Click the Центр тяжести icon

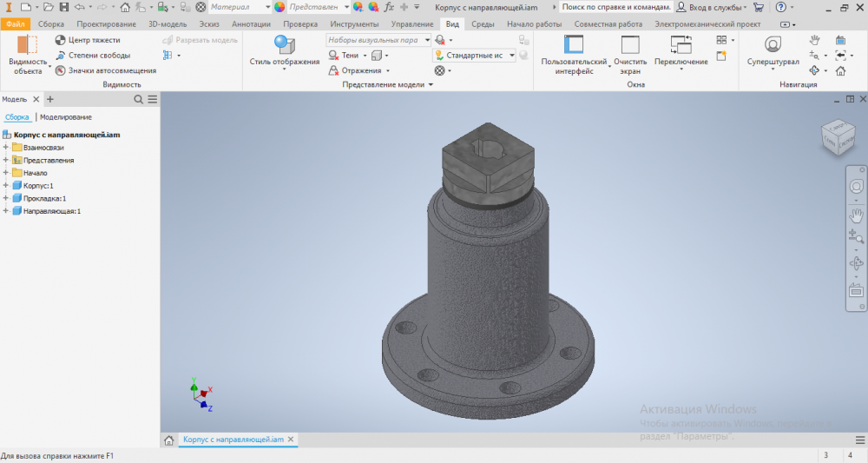60,40
